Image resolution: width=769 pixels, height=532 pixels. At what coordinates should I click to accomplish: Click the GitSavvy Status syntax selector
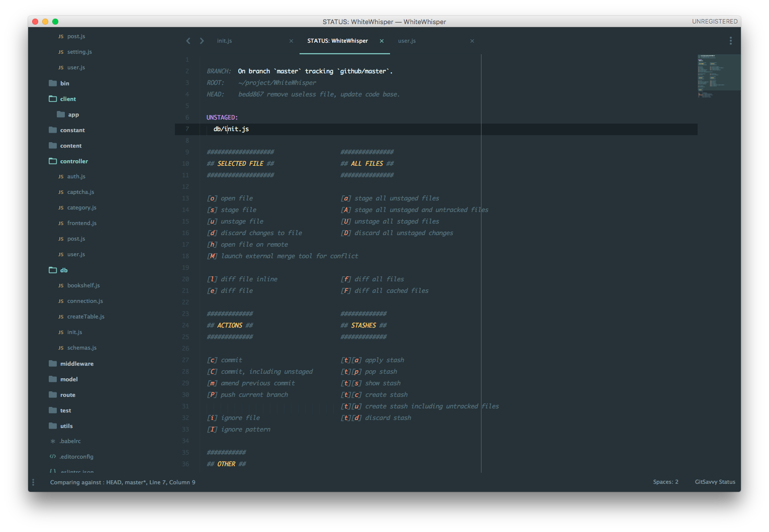click(715, 482)
